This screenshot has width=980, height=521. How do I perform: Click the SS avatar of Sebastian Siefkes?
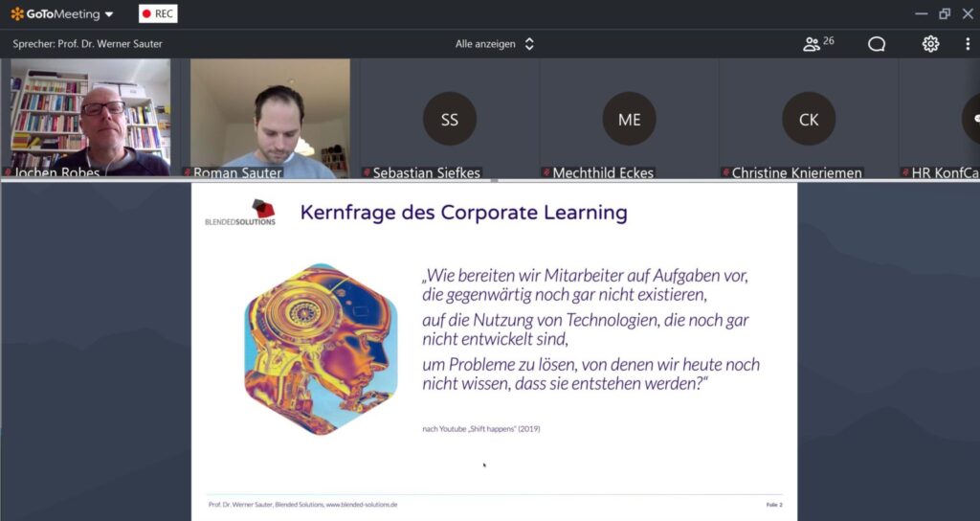point(450,119)
